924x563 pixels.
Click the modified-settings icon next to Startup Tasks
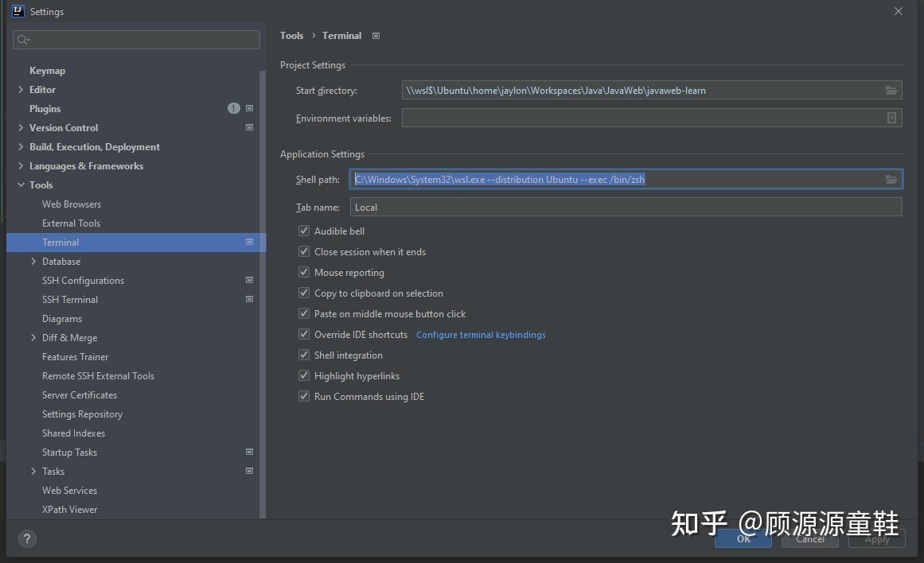pyautogui.click(x=248, y=452)
